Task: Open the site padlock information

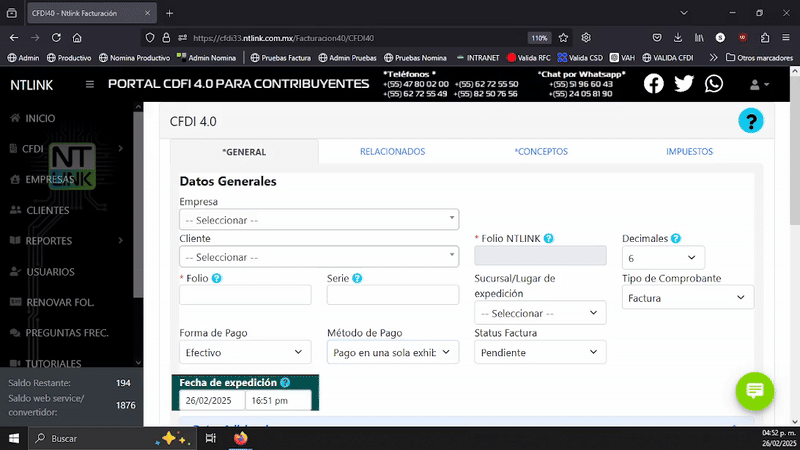Action: [x=166, y=38]
